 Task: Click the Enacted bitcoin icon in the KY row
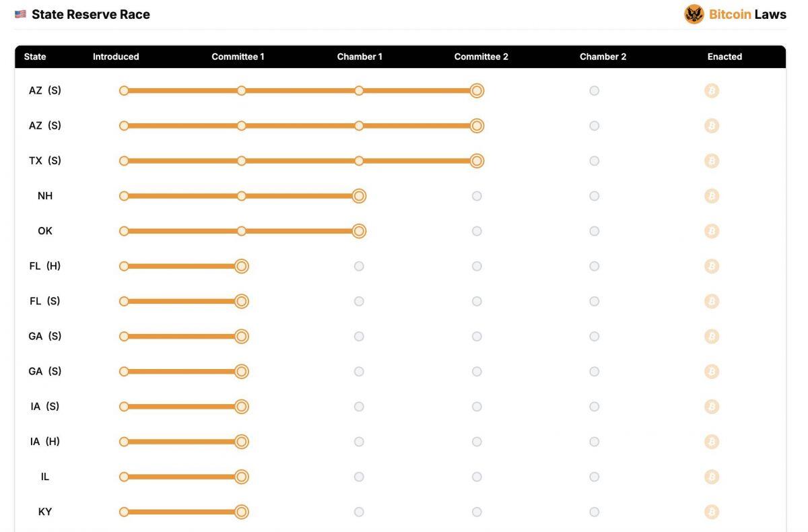[x=712, y=512]
